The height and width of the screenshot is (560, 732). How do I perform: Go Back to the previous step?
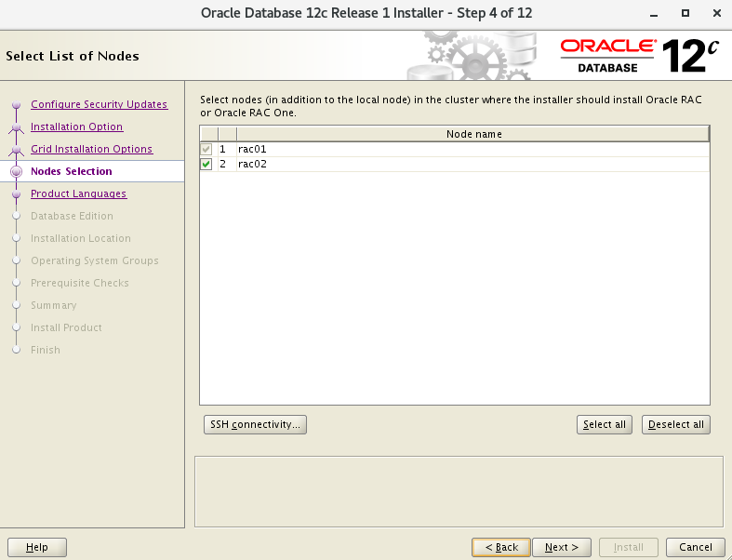click(501, 547)
